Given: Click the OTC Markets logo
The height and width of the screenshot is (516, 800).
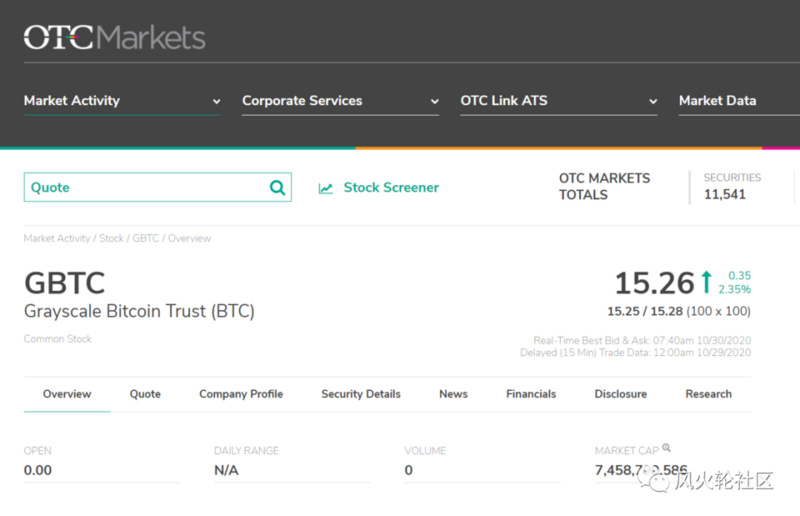Looking at the screenshot, I should pos(114,38).
